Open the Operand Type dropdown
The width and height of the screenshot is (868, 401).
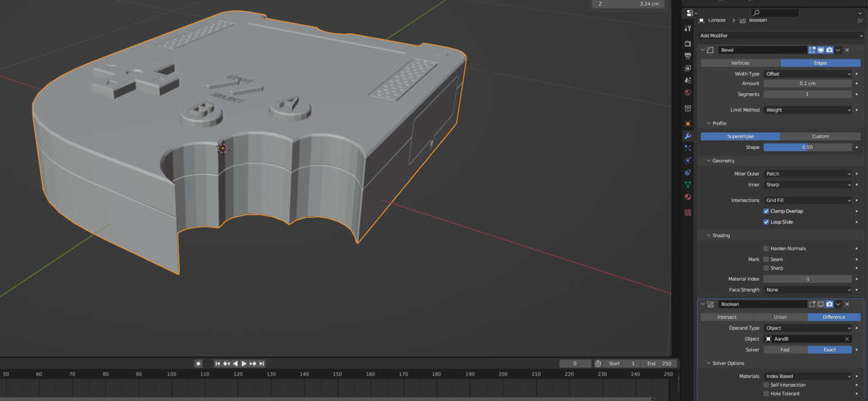[808, 329]
